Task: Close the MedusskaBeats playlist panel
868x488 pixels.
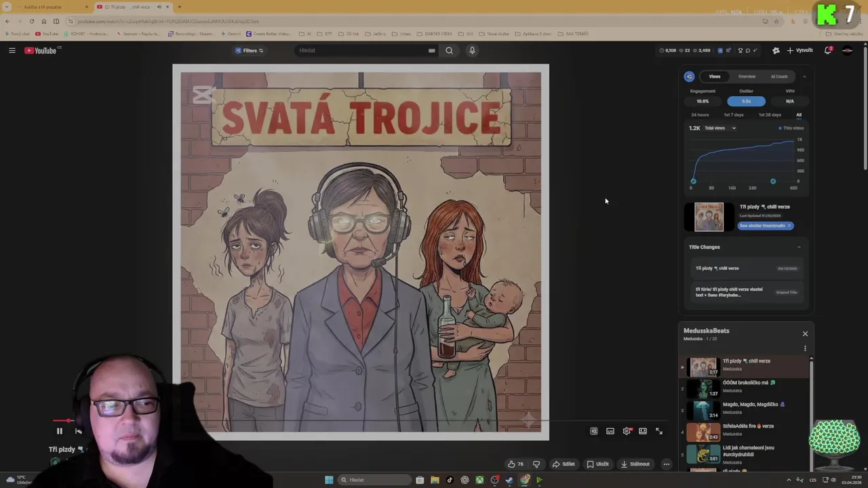Action: pos(805,333)
